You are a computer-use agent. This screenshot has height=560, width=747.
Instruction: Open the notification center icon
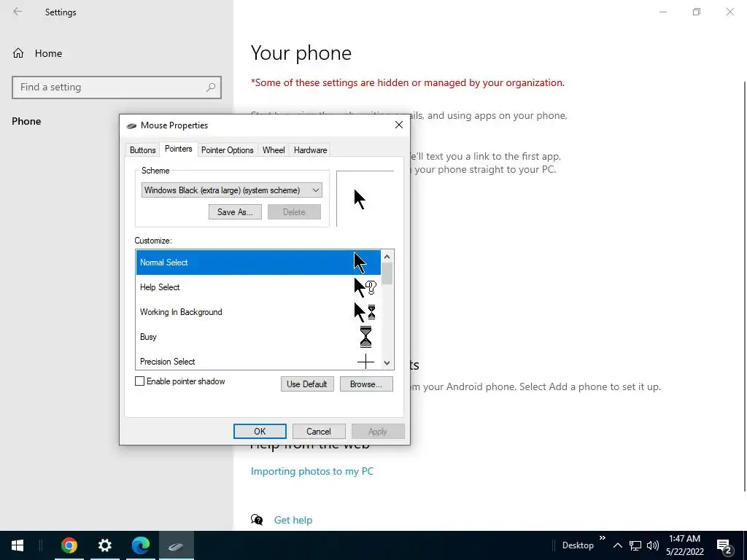pyautogui.click(x=724, y=547)
